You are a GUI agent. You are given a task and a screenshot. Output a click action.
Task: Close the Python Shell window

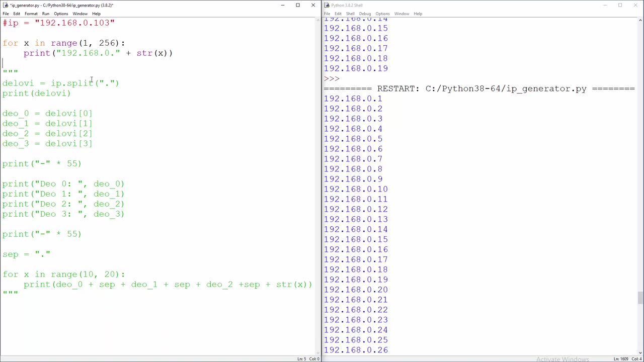635,5
